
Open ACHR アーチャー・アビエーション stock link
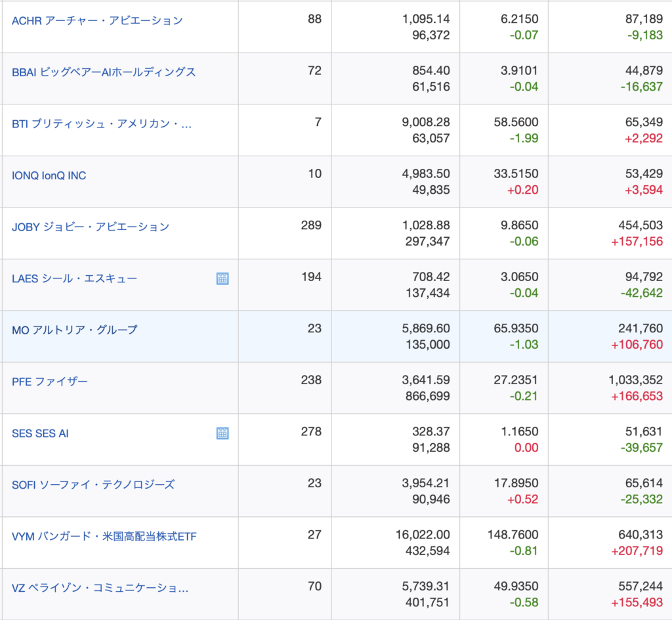click(x=97, y=20)
